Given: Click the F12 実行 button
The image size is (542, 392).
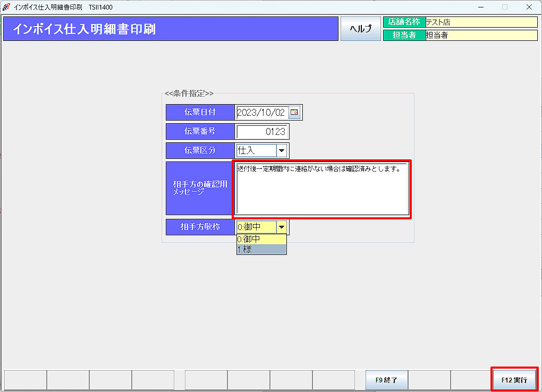Looking at the screenshot, I should pos(514,380).
